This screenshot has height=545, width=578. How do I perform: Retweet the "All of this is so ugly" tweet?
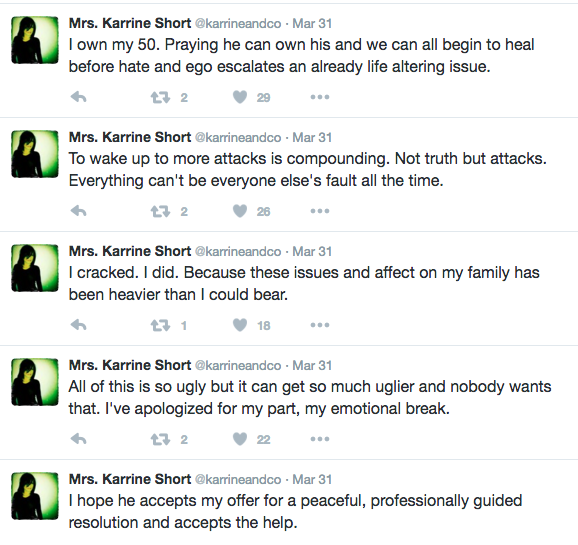(x=160, y=439)
